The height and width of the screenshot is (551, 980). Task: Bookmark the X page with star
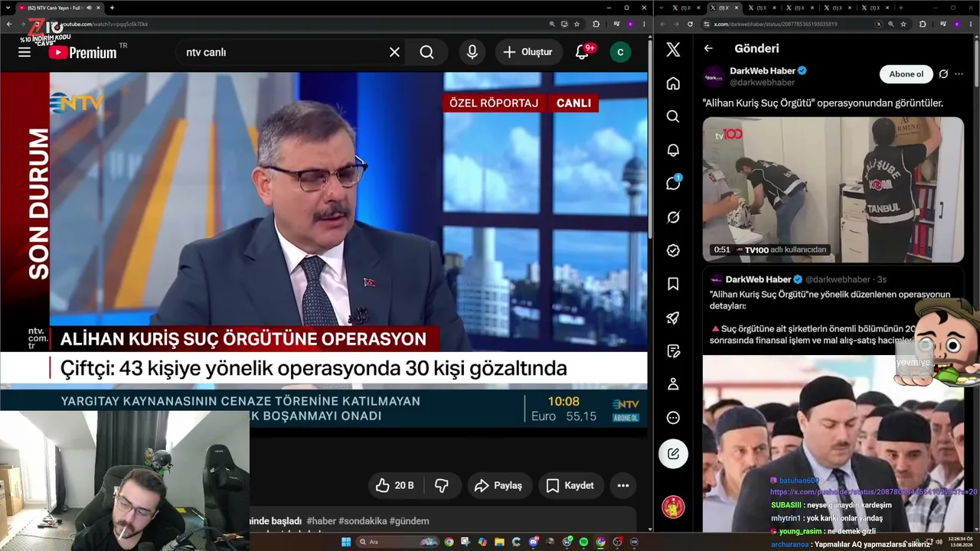pyautogui.click(x=903, y=24)
